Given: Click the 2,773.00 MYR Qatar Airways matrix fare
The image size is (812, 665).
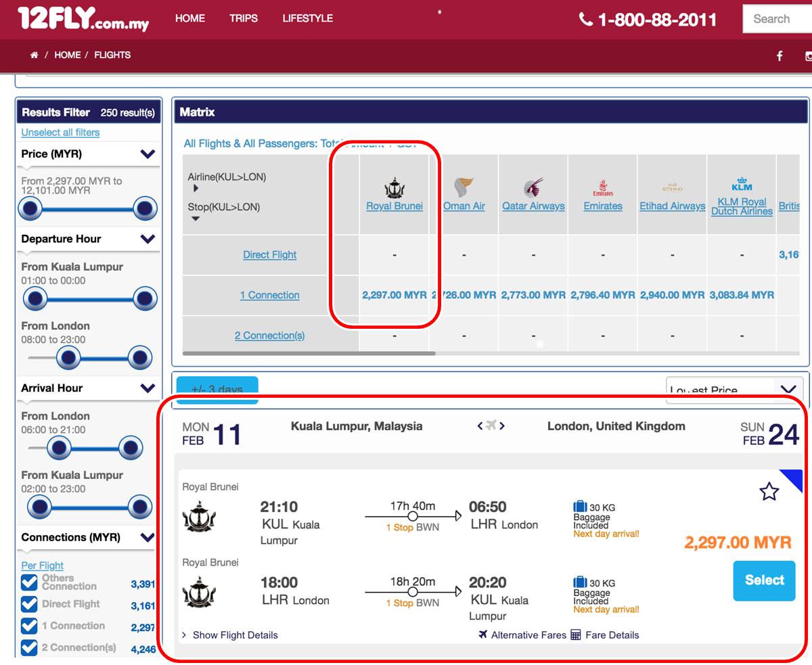Looking at the screenshot, I should (x=533, y=295).
